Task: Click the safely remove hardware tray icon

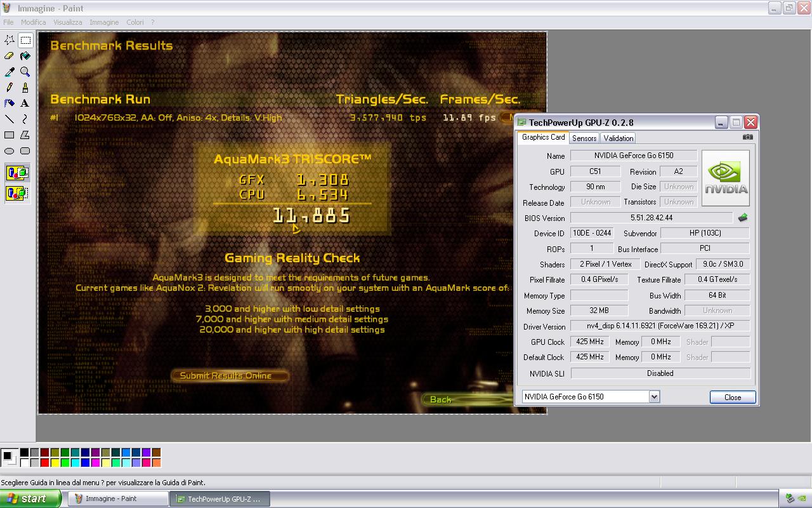Action: tap(789, 498)
